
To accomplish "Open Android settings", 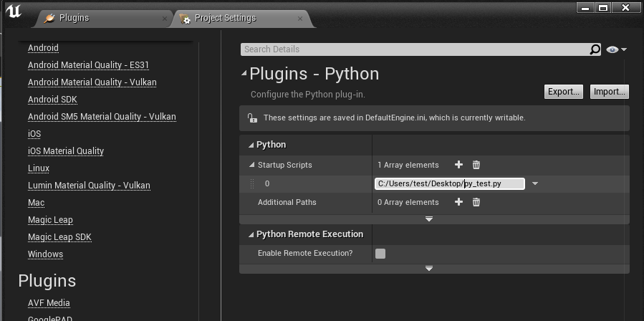I will point(43,48).
